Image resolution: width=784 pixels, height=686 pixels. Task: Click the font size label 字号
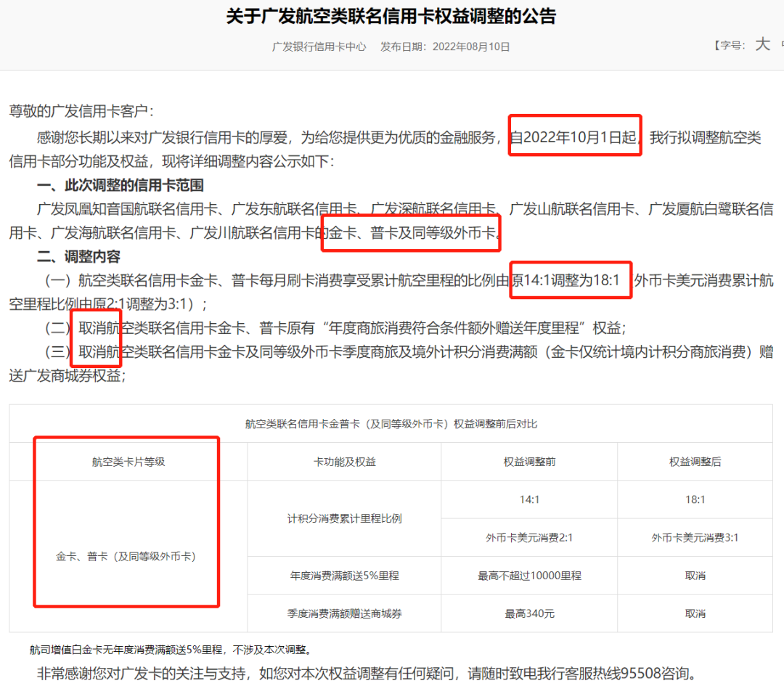[730, 46]
